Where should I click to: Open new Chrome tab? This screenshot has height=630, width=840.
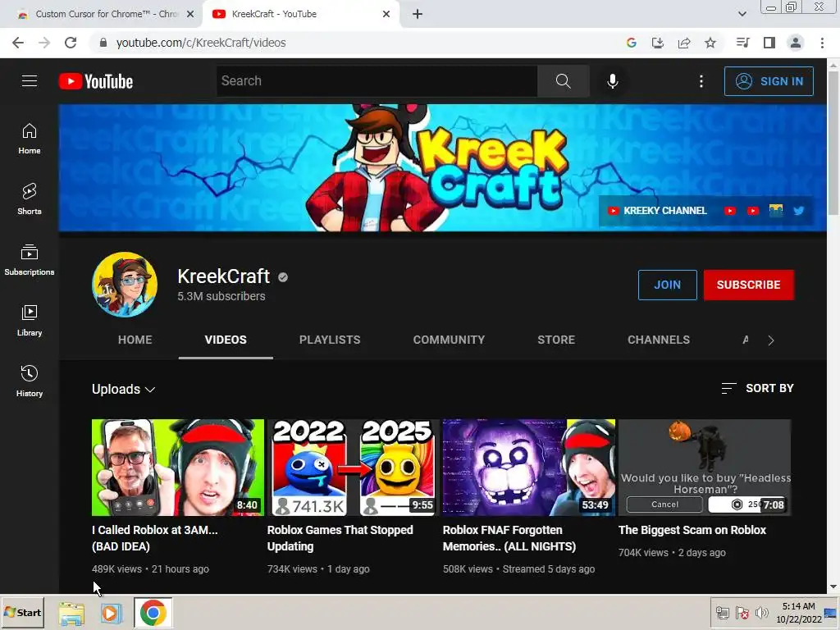tap(418, 14)
